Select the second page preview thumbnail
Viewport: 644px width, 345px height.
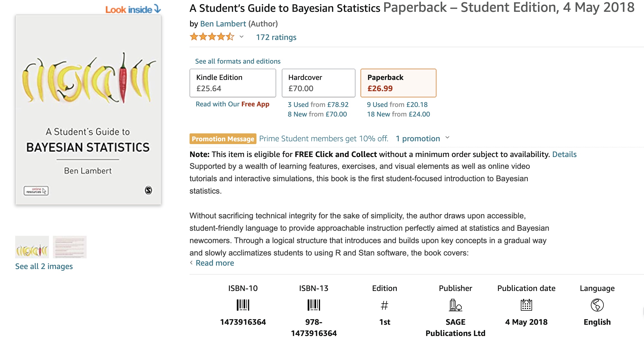tap(70, 247)
